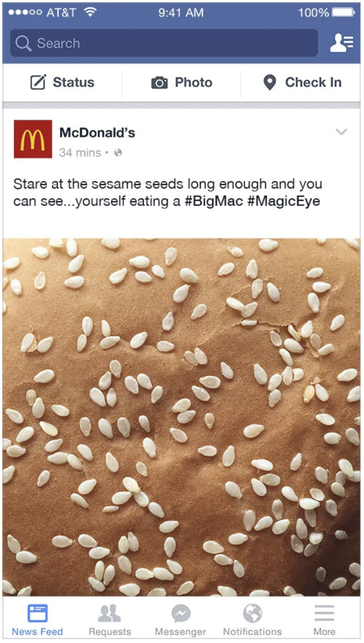The height and width of the screenshot is (643, 364).
Task: Open the McDonald's page name link
Action: (97, 133)
